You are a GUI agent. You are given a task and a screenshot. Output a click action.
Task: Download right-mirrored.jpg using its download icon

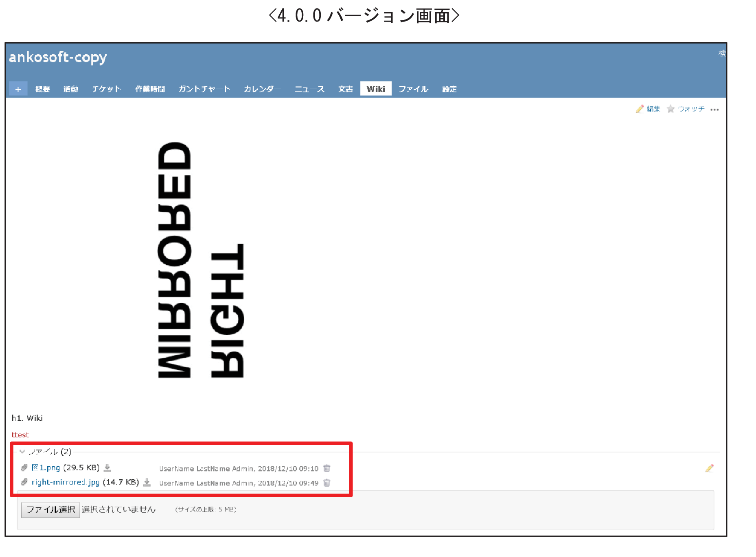[x=147, y=483]
